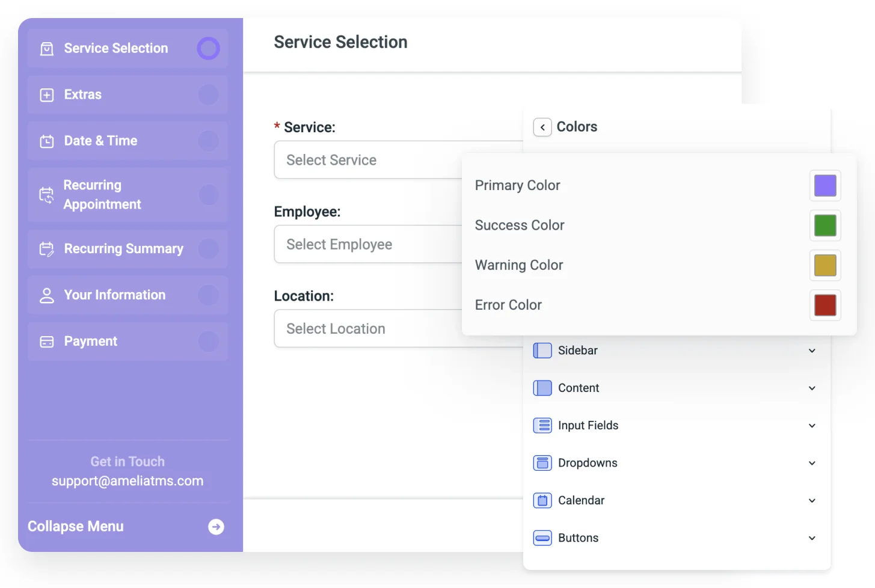Click the Collapse Menu text button
Viewport: 875px width, 588px height.
tap(76, 527)
